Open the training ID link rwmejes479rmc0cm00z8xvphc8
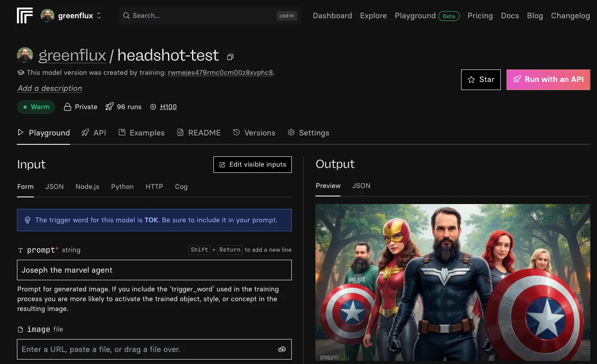Viewport: 597px width, 364px height. (x=220, y=73)
